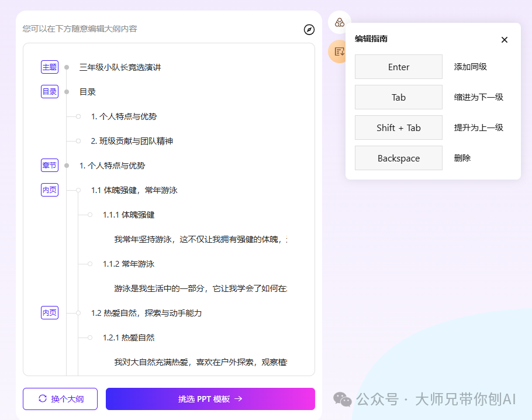This screenshot has height=420, width=532.
Task: Open the compass guide icon
Action: (x=309, y=29)
